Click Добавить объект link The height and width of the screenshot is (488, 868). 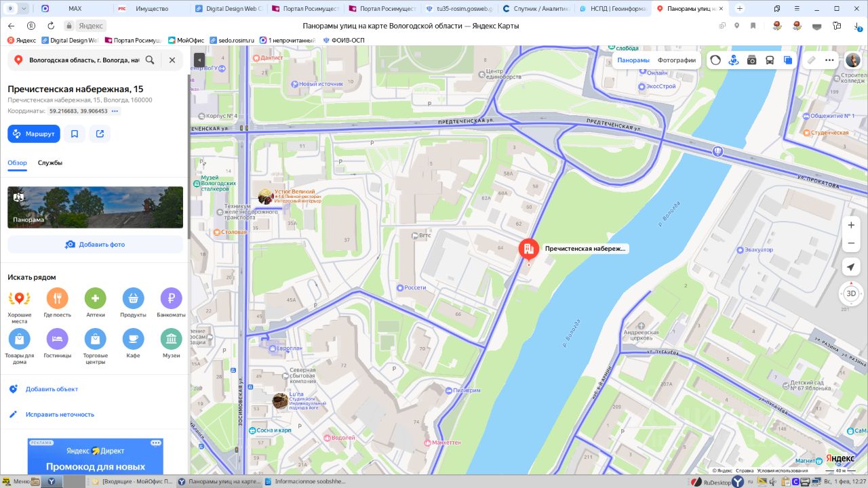(52, 389)
